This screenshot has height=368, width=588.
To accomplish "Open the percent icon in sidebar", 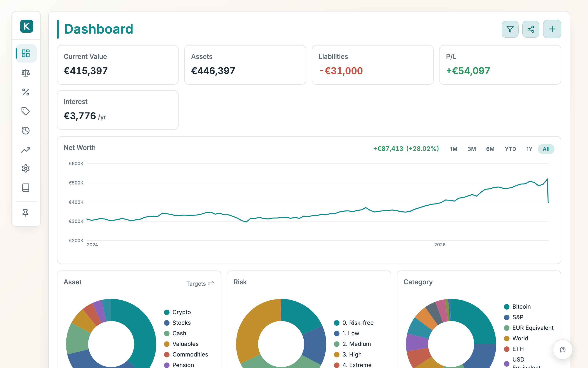I will click(x=26, y=92).
